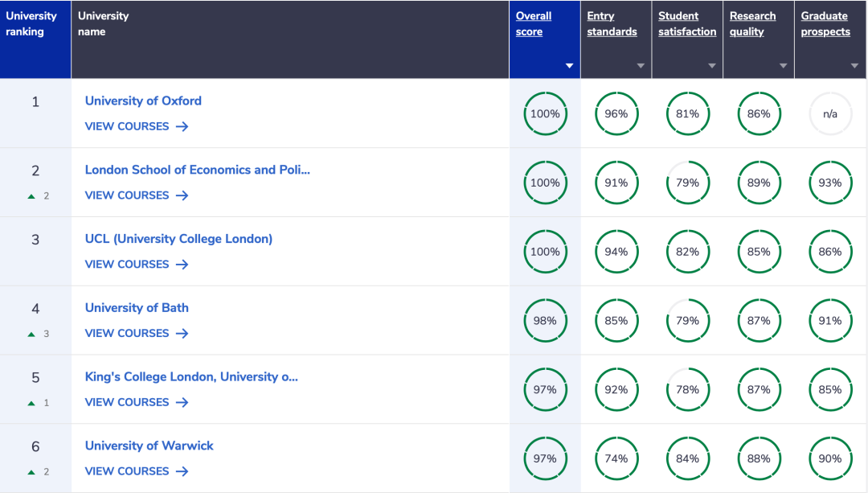Open London School of Economics link

click(x=197, y=170)
